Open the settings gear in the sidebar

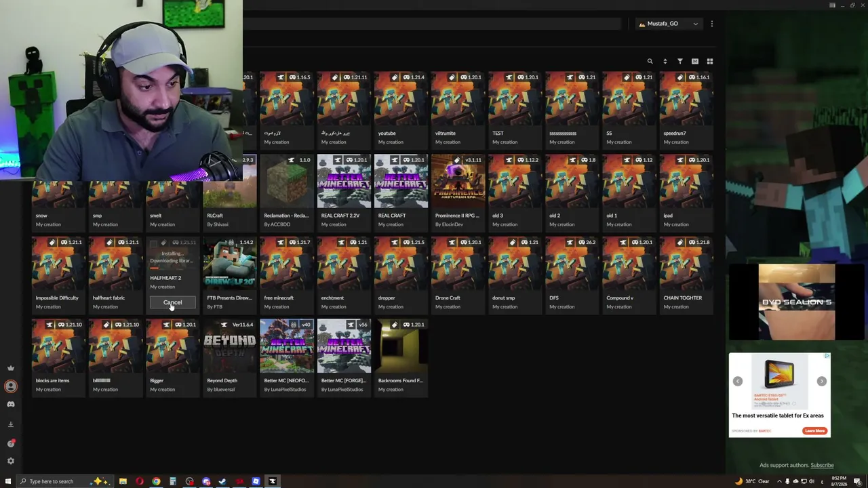[x=11, y=462]
